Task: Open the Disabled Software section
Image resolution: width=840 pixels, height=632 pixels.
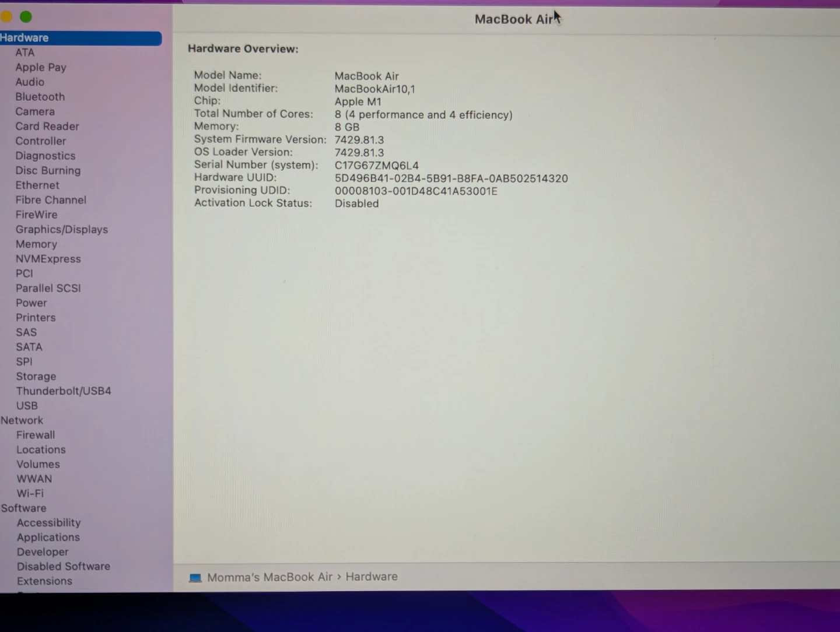Action: pos(64,566)
